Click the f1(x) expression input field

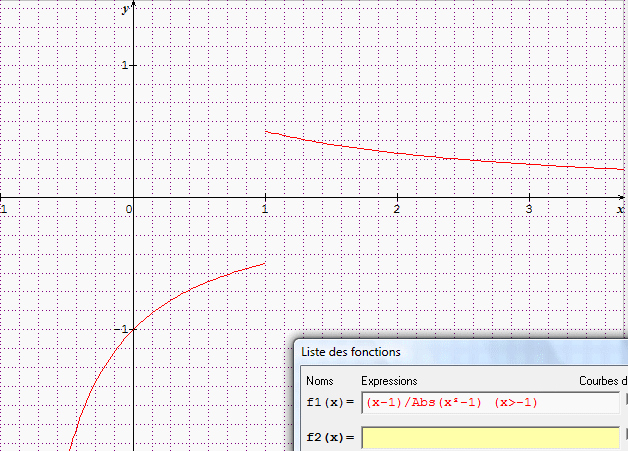point(490,403)
